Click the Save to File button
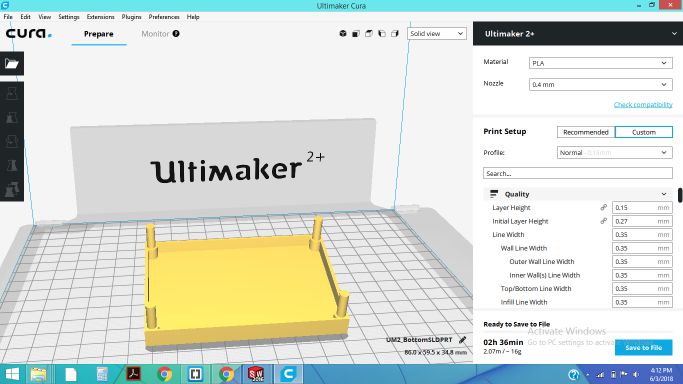The width and height of the screenshot is (683, 384). click(x=643, y=347)
